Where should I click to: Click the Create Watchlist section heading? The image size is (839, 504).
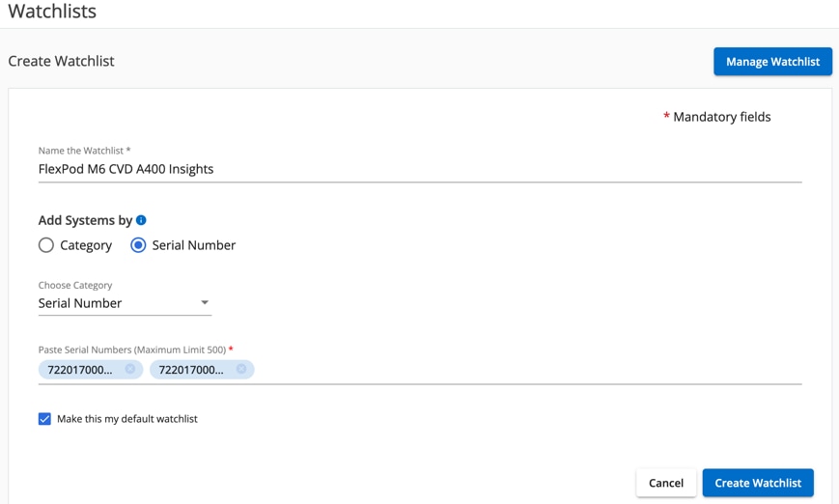click(61, 61)
